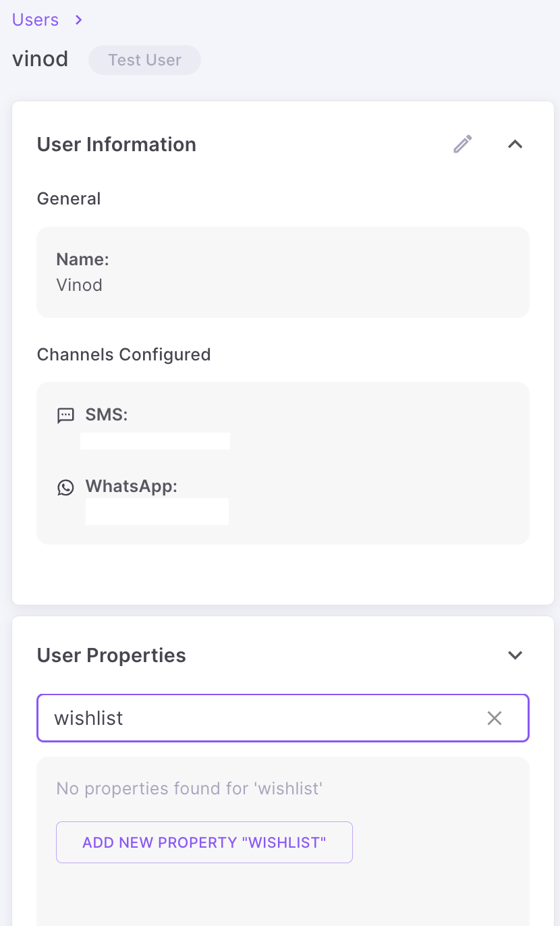Click the General section label

pyautogui.click(x=69, y=199)
